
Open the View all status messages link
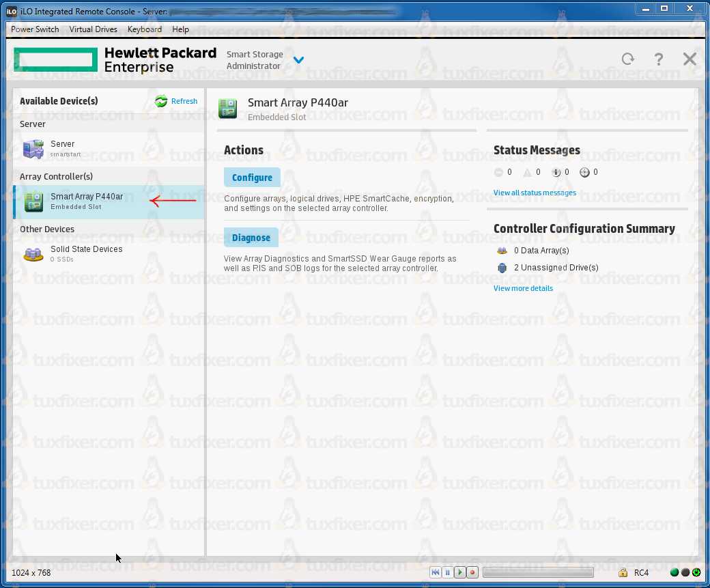535,193
